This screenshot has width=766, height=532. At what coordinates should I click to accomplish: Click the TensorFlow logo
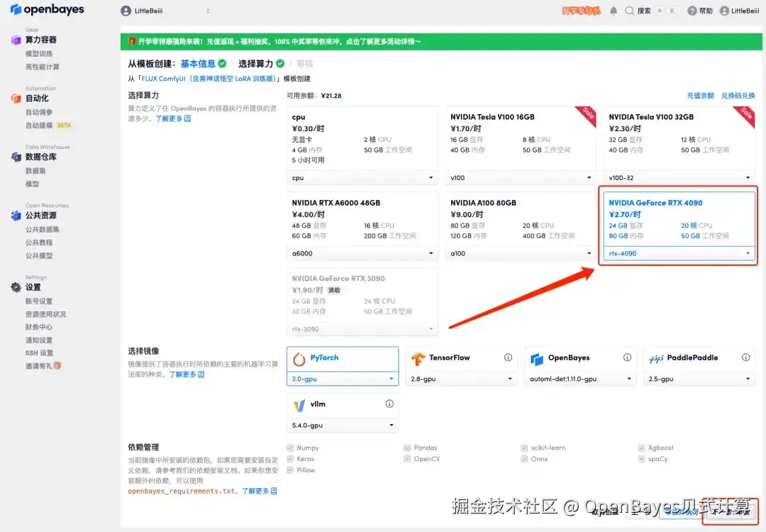(418, 359)
